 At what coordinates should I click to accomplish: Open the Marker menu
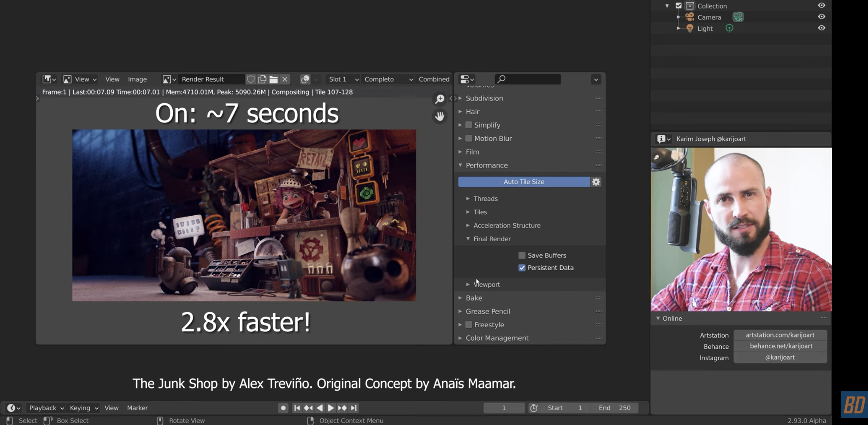(x=137, y=408)
